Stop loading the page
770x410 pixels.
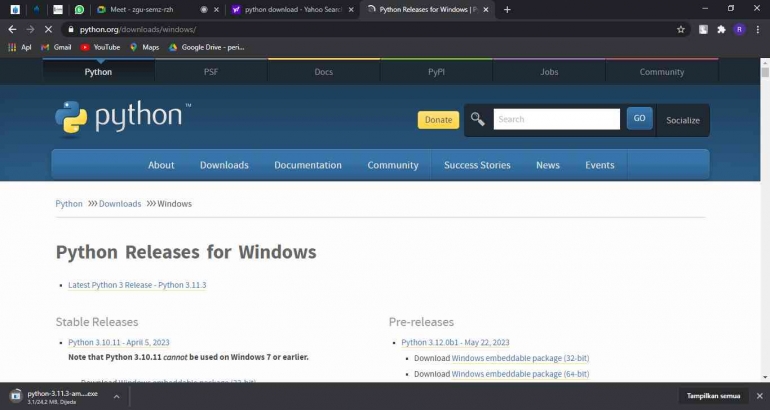[x=48, y=29]
